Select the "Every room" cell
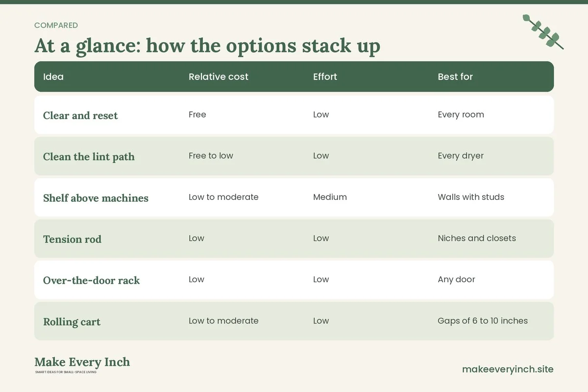Viewport: 588px width, 392px height. [x=461, y=115]
